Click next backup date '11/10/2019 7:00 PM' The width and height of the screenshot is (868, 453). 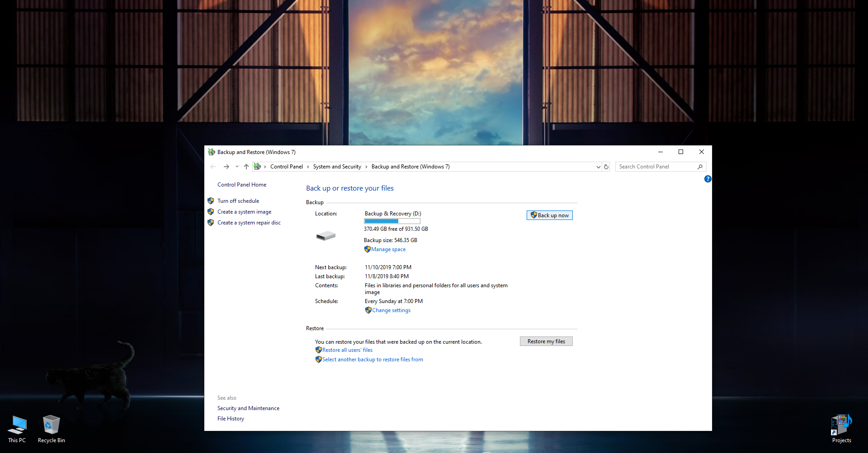[x=388, y=267]
